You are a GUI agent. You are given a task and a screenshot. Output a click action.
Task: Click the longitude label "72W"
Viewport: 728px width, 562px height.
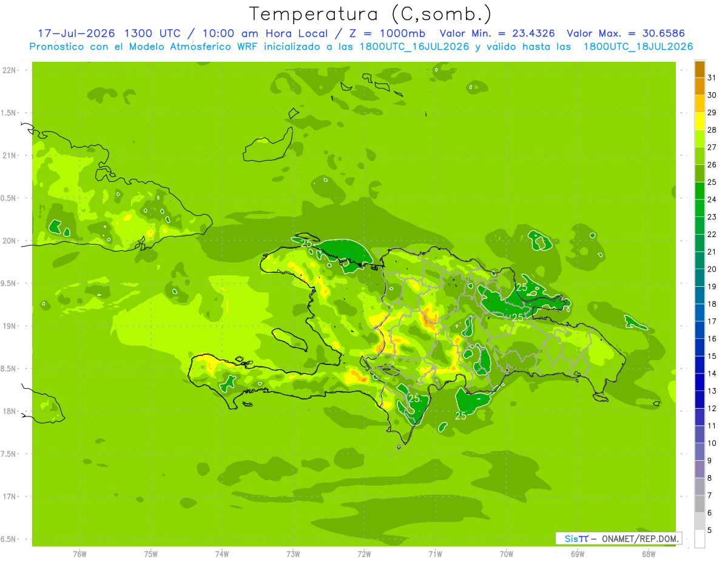[x=364, y=555]
